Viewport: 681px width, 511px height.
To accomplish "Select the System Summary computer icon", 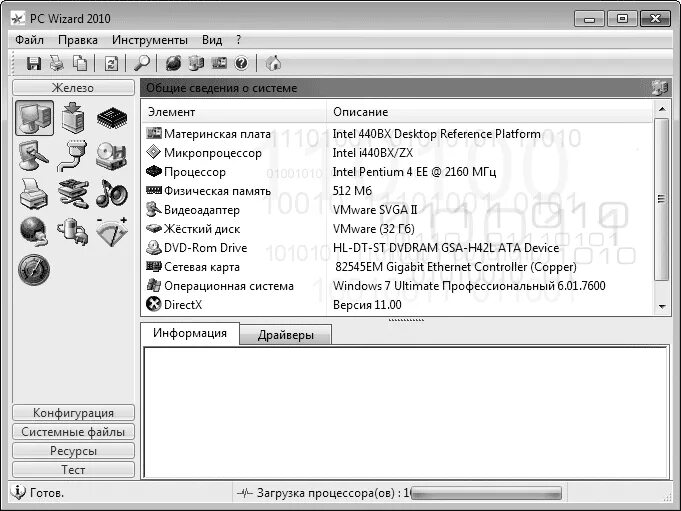I will point(34,118).
